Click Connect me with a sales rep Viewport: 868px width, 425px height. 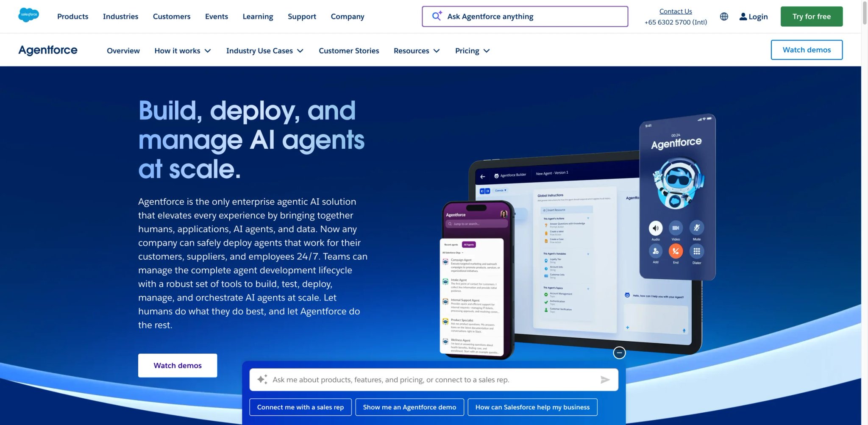300,407
